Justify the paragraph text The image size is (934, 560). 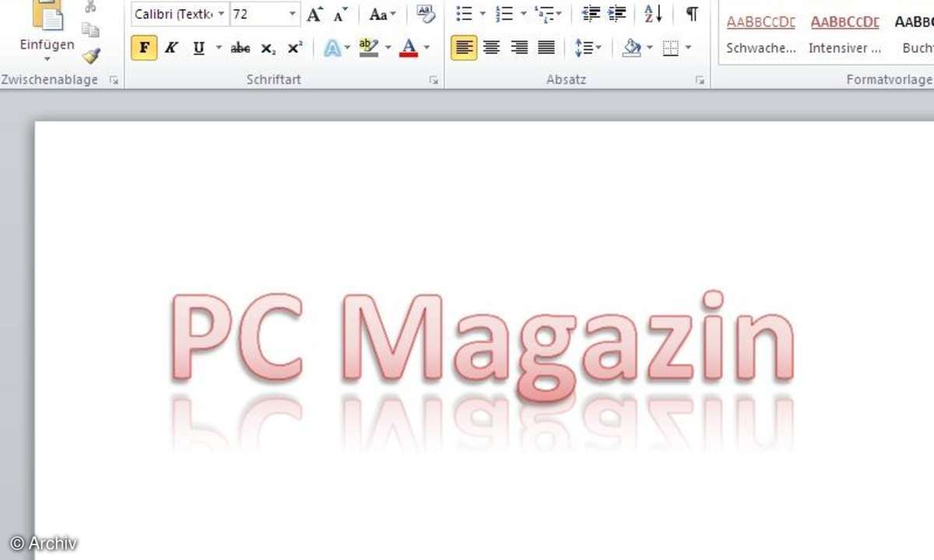coord(546,48)
